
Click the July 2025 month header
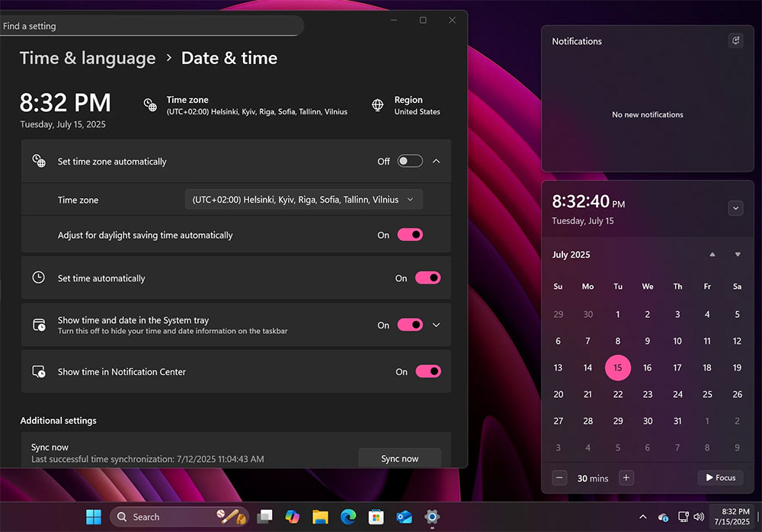(x=571, y=255)
